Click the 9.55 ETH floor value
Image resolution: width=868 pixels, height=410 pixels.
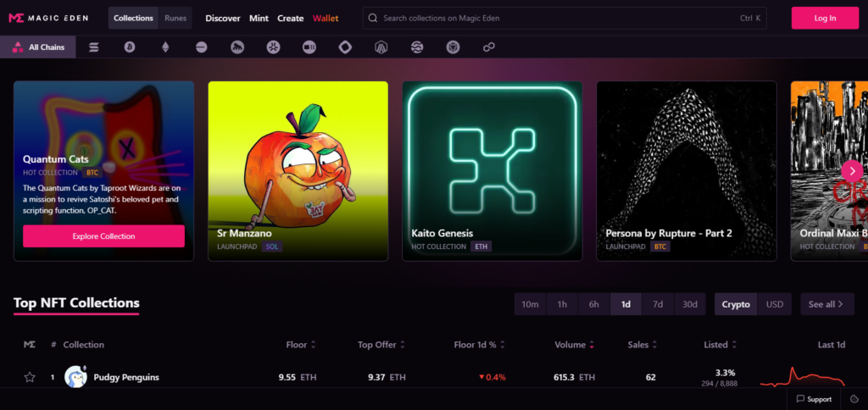298,377
